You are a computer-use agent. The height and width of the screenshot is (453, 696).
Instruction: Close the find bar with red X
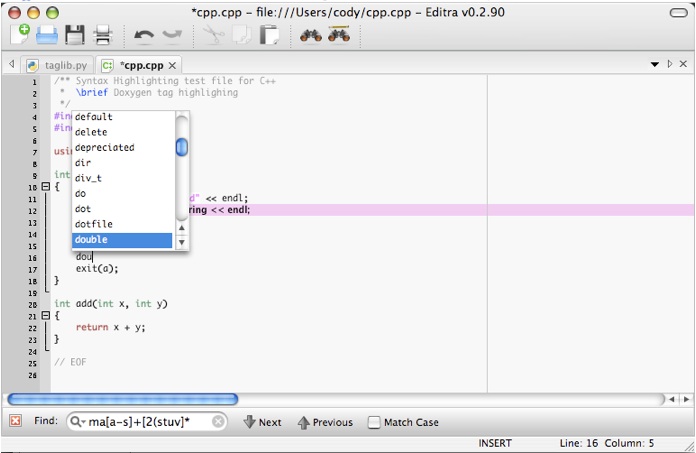click(15, 422)
